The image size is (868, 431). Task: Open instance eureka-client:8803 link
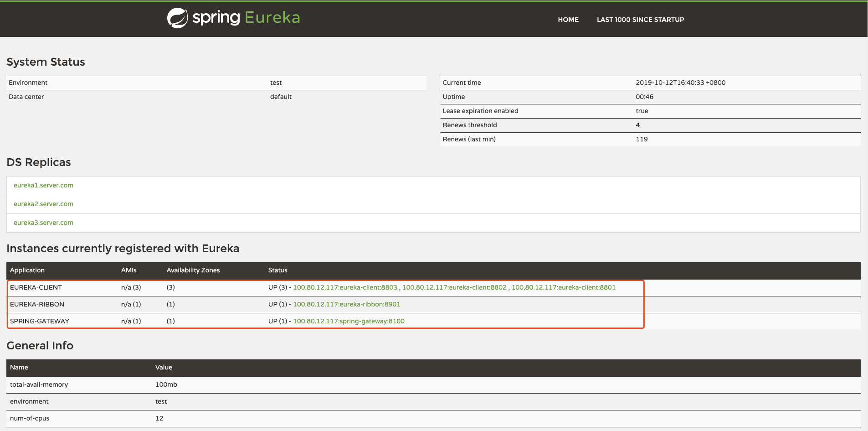(x=345, y=287)
